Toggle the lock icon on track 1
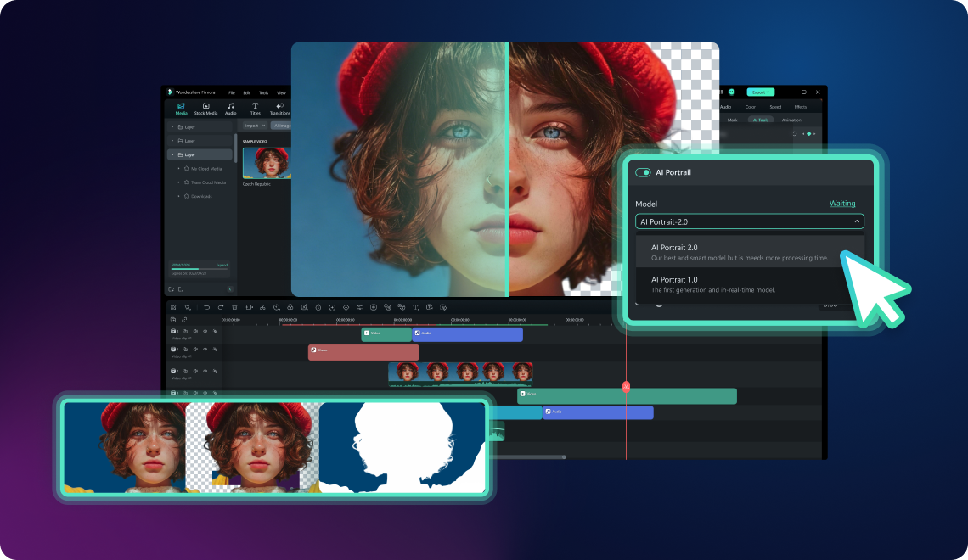The height and width of the screenshot is (560, 968). click(185, 372)
